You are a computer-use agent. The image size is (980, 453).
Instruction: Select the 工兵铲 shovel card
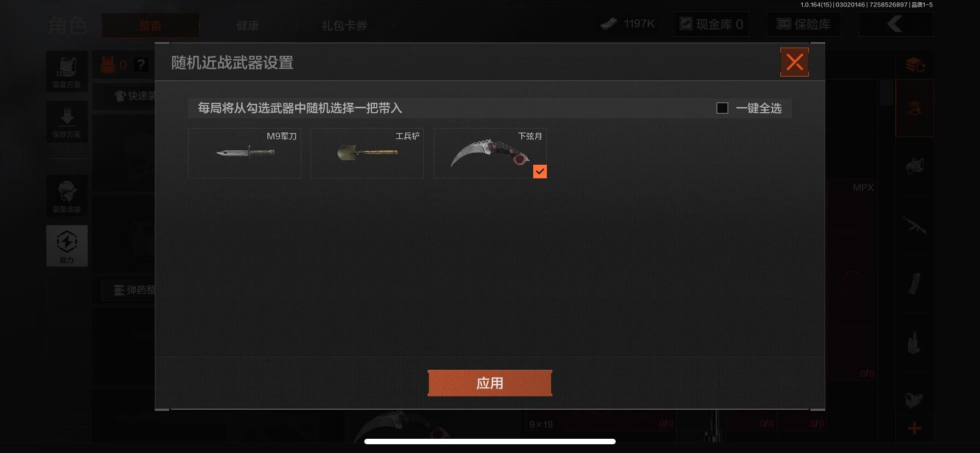tap(367, 153)
